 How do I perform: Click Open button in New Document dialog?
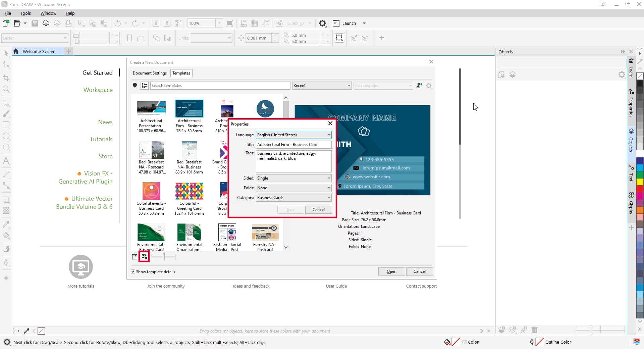[x=391, y=271]
